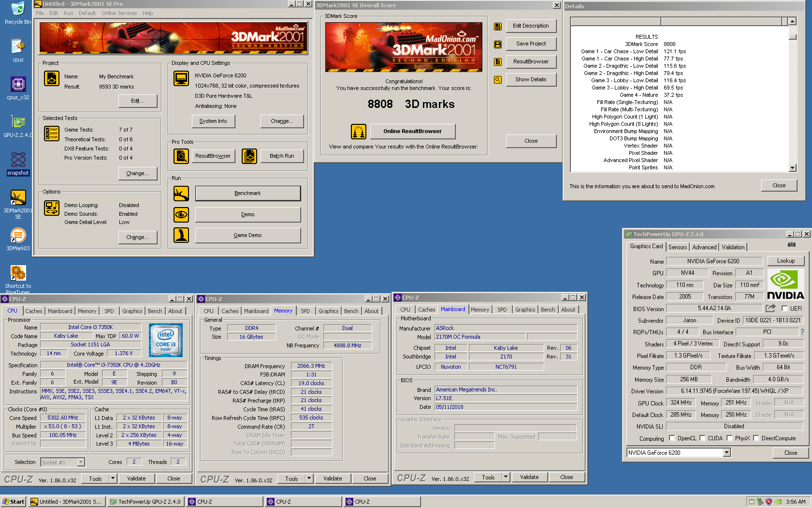Click the Details list scrollbar up arrow
Screen dimensions: 812x508
(792, 21)
